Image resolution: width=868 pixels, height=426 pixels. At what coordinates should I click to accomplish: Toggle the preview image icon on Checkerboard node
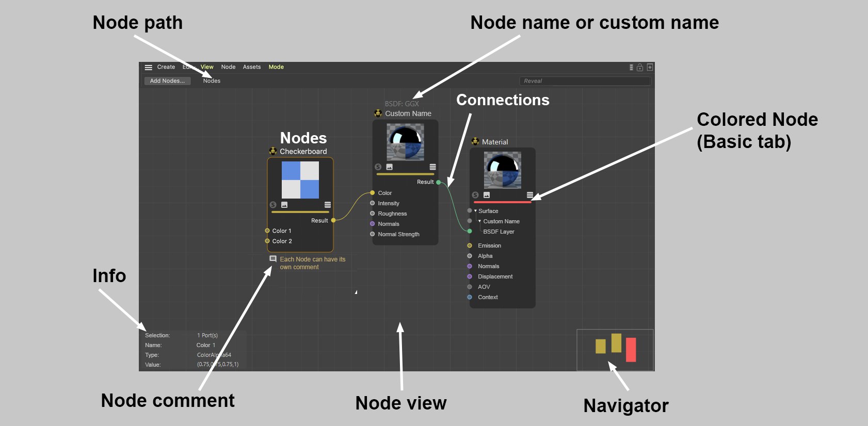284,205
